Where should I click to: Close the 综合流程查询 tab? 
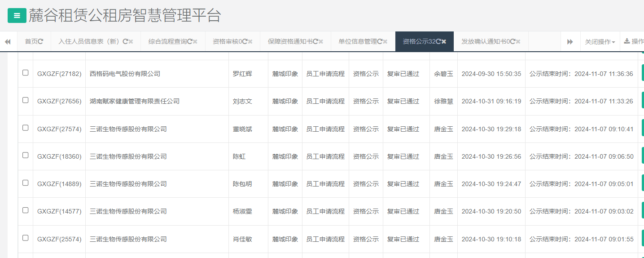[195, 41]
